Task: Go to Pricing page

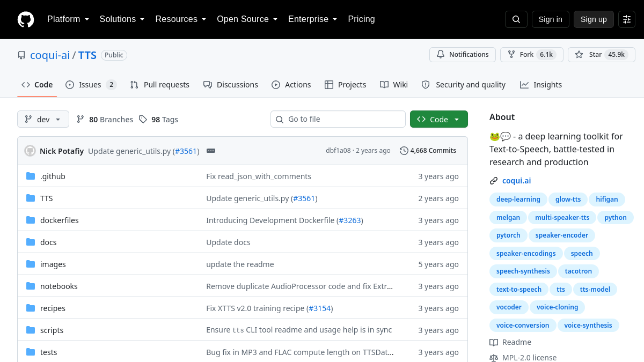Action: pyautogui.click(x=361, y=19)
